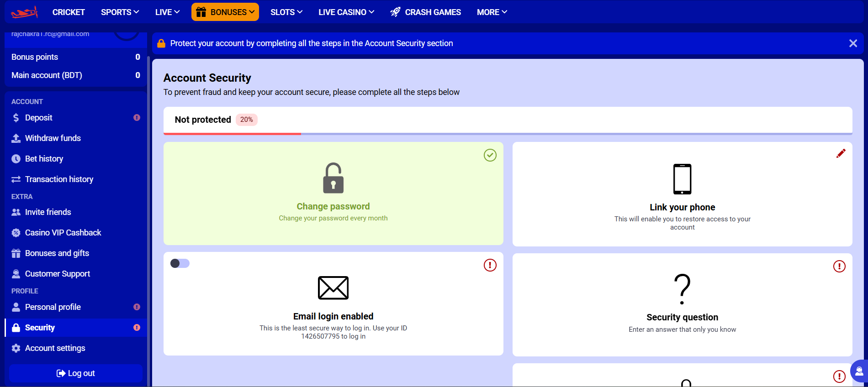This screenshot has height=387, width=868.
Task: Click the gift icon in Bonuses button
Action: (x=201, y=12)
